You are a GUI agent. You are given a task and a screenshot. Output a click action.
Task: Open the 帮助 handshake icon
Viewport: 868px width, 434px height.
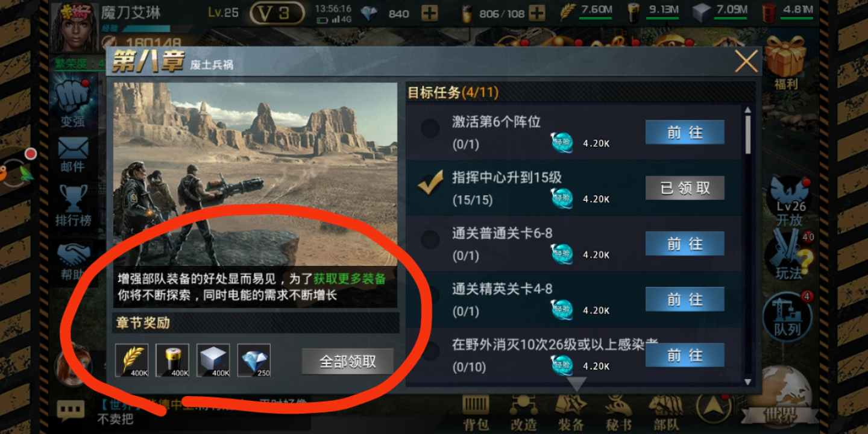(x=73, y=262)
